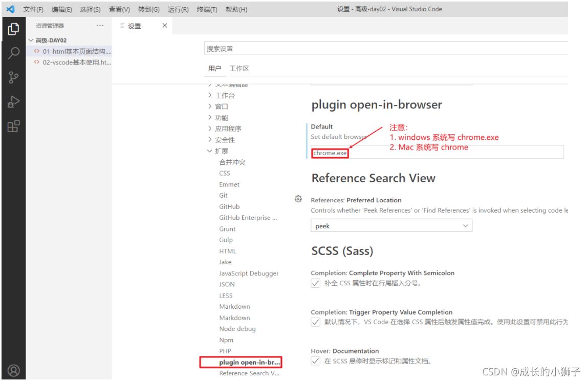The image size is (588, 381).
Task: Click the 搜索设置 search field
Action: [386, 49]
